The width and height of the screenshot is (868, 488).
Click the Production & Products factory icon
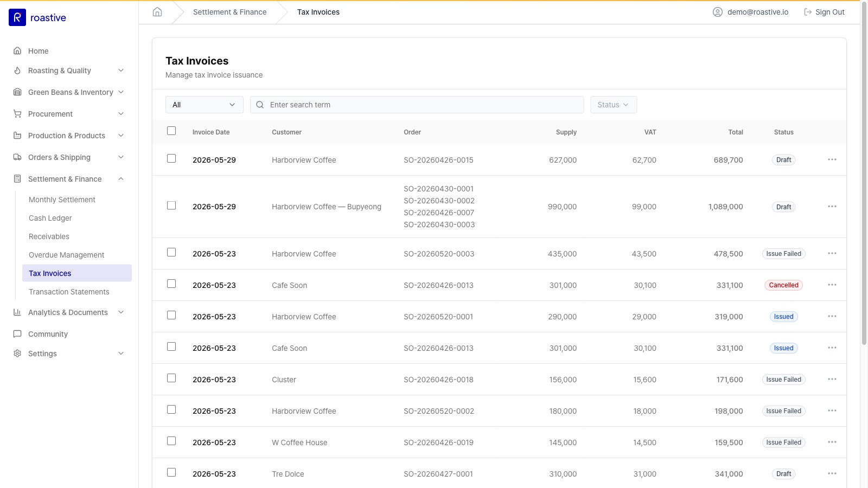(x=17, y=136)
